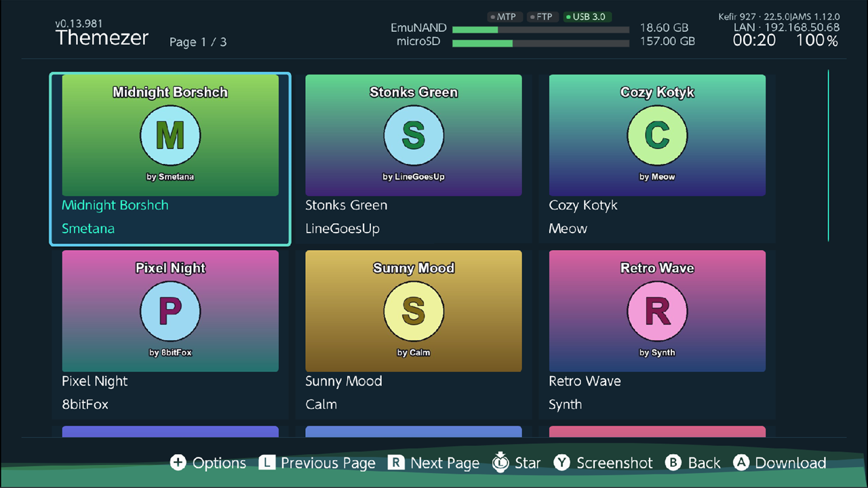Screen dimensions: 868x488
Task: Toggle the MTP connection indicator
Action: pos(504,17)
